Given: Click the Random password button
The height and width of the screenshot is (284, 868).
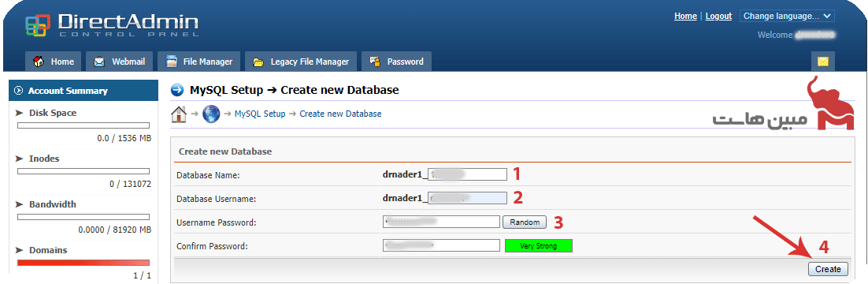Looking at the screenshot, I should click(x=525, y=222).
